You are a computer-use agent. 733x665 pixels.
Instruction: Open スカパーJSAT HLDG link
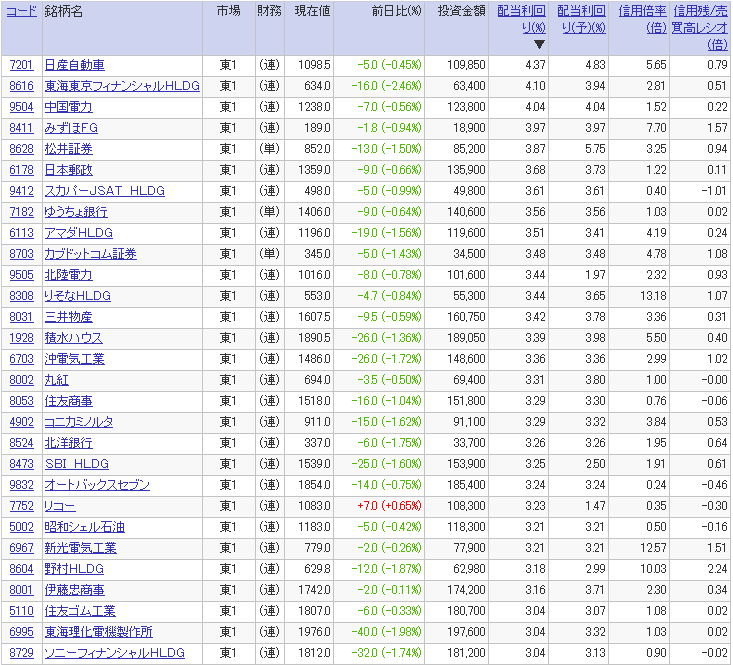tap(105, 191)
